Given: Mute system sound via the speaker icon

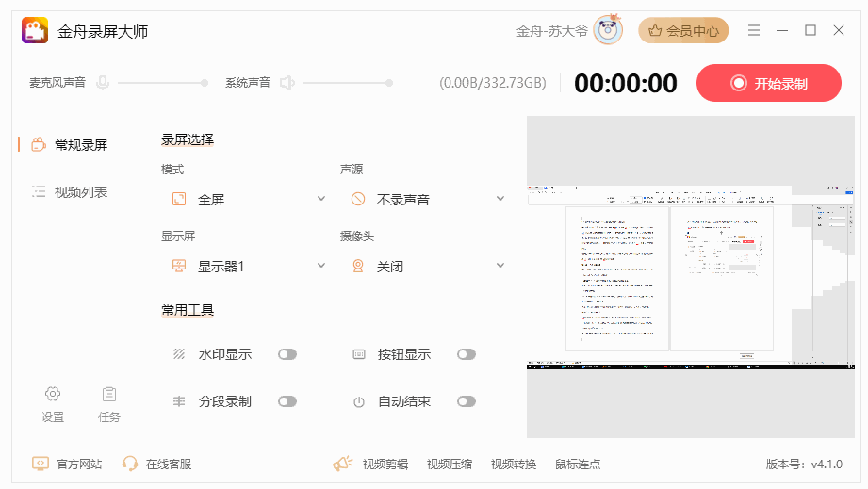Looking at the screenshot, I should (287, 83).
